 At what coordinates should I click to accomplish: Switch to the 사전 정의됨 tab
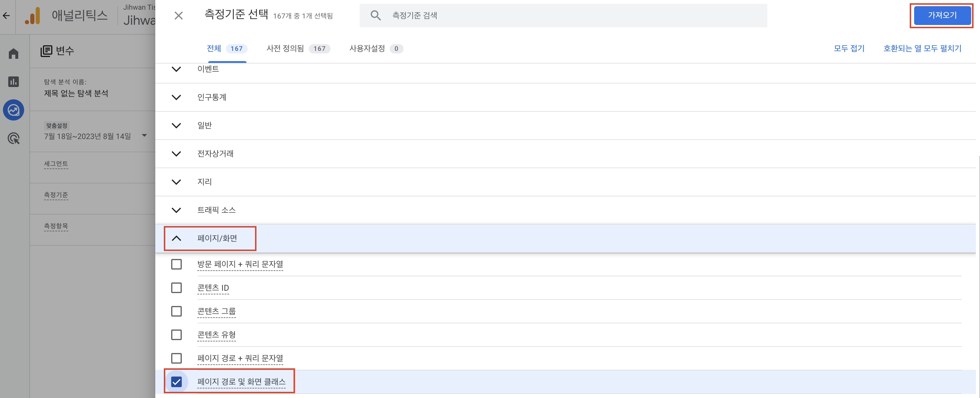[298, 49]
